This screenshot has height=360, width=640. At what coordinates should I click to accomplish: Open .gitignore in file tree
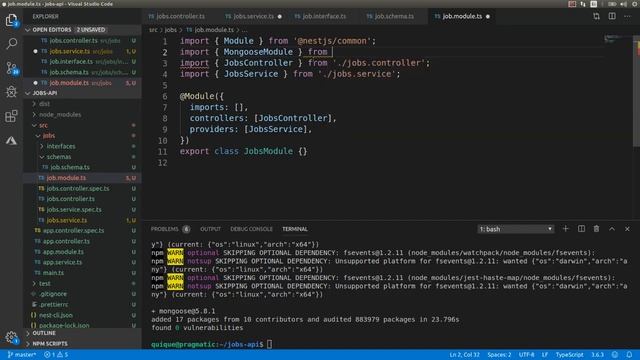click(53, 294)
